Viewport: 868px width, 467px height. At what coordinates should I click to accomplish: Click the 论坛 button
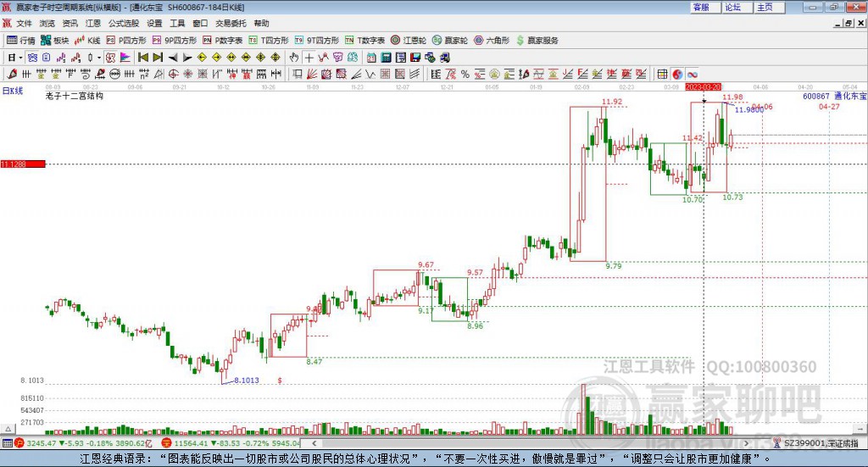[737, 7]
